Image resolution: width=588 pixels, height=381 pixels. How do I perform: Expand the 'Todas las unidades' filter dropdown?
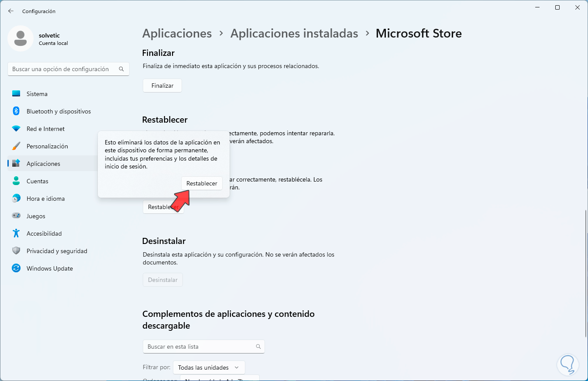tap(209, 367)
